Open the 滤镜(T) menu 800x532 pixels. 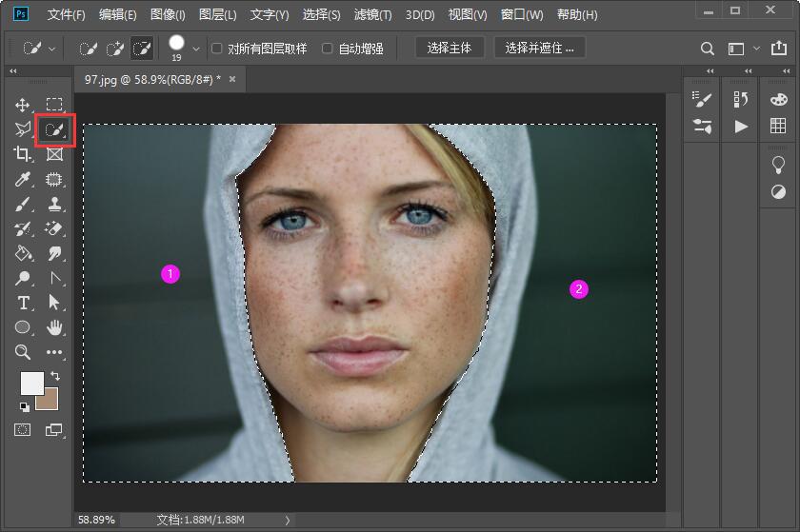point(373,15)
